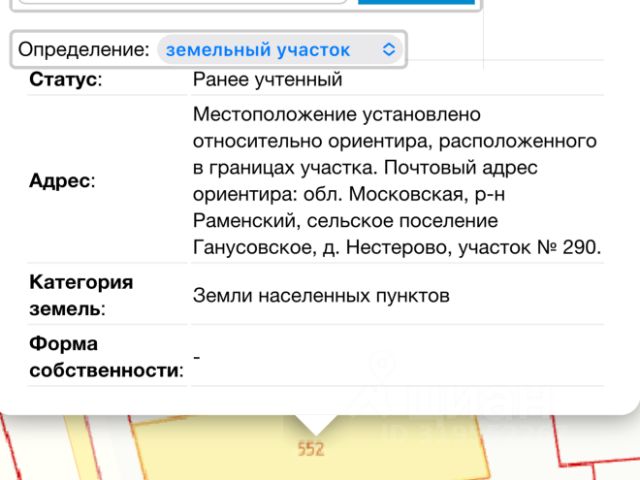Click the 'Адрес:' label
Viewport: 640px width, 480px height.
tap(62, 180)
